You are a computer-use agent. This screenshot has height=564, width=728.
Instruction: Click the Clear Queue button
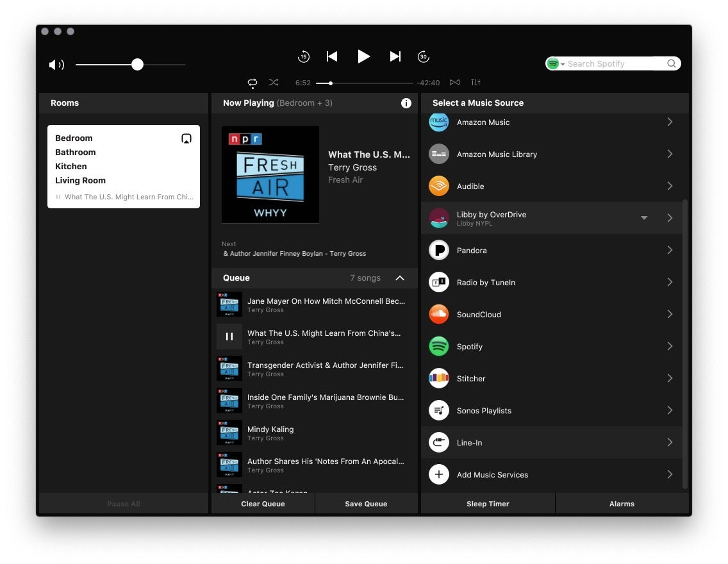[263, 504]
